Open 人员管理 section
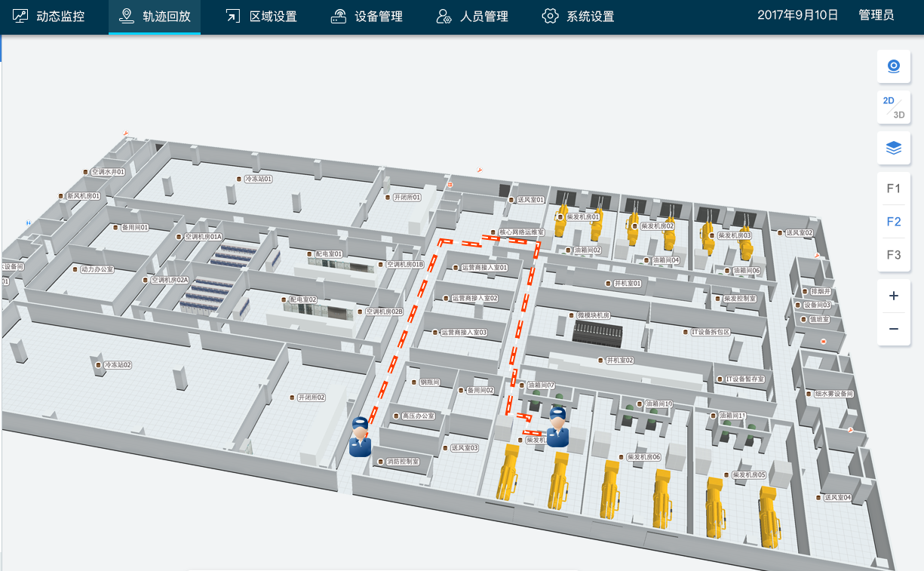This screenshot has width=924, height=571. [472, 17]
